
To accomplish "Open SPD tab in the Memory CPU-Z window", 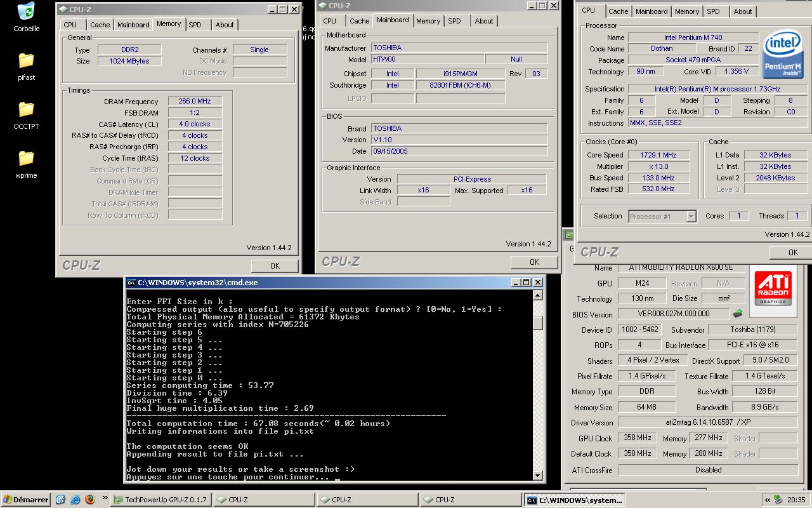I will (x=195, y=25).
